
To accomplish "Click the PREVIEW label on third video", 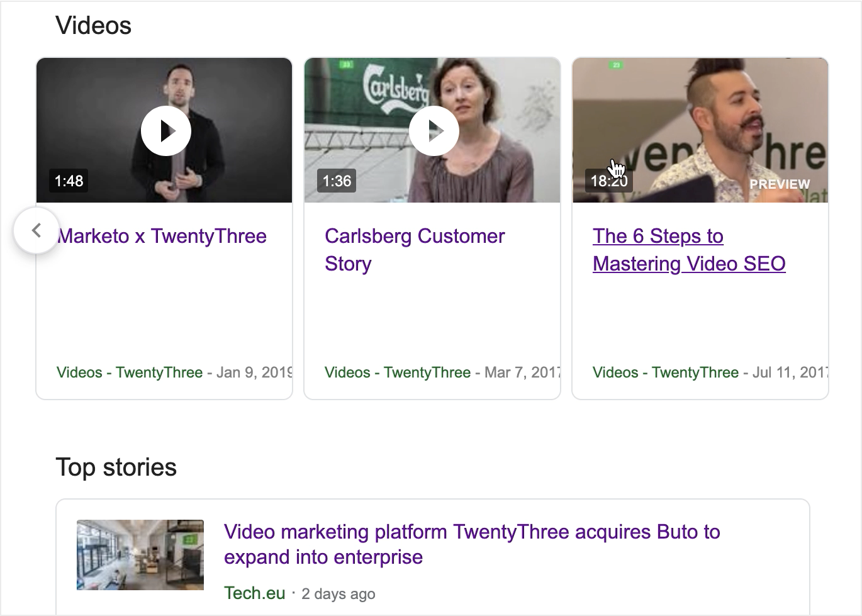I will 780,184.
